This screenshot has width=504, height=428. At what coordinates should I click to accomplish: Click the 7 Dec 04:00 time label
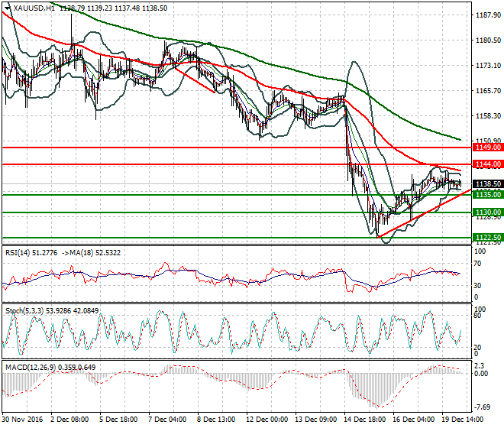[x=167, y=420]
